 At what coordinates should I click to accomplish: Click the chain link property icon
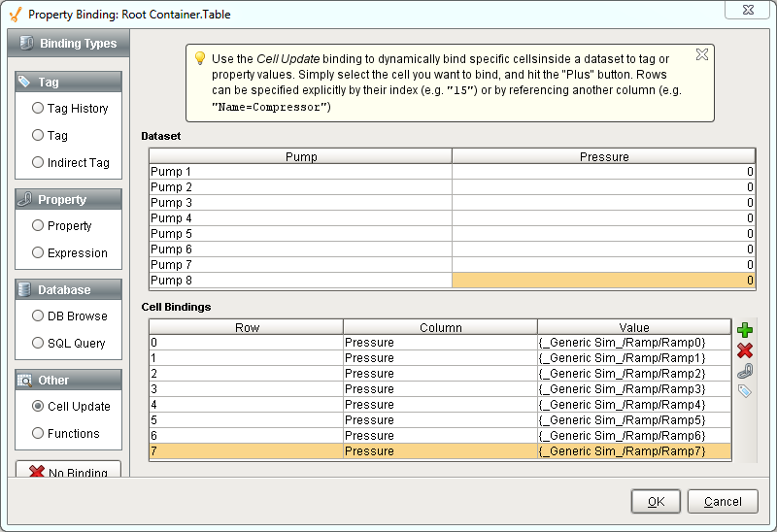click(x=745, y=371)
